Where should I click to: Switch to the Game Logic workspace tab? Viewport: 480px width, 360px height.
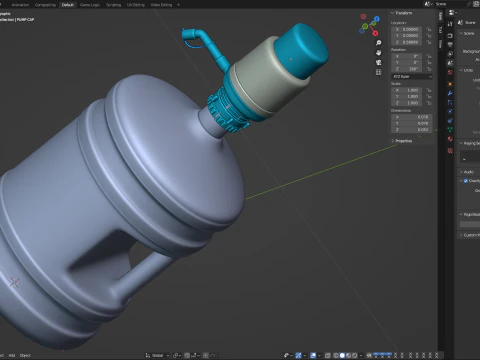click(x=90, y=5)
